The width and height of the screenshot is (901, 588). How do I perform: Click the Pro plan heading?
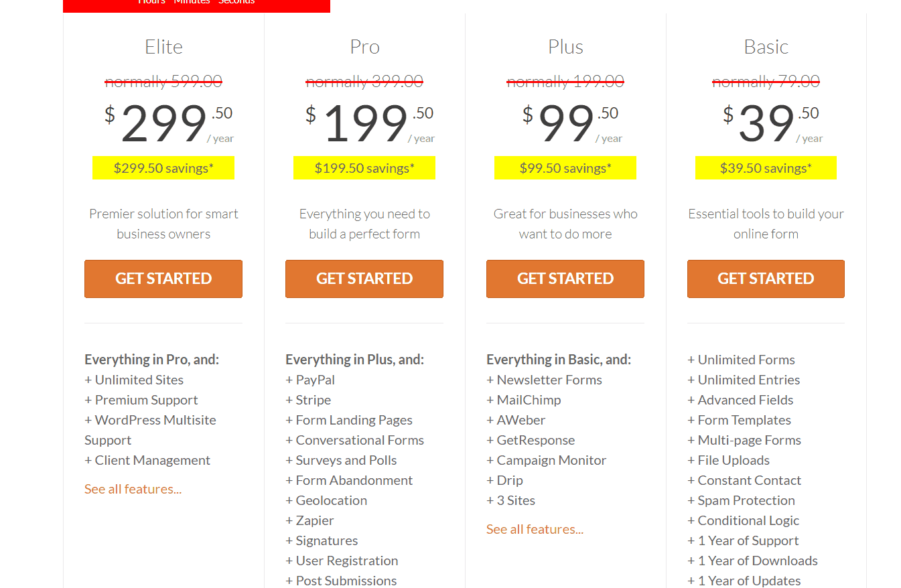coord(364,47)
